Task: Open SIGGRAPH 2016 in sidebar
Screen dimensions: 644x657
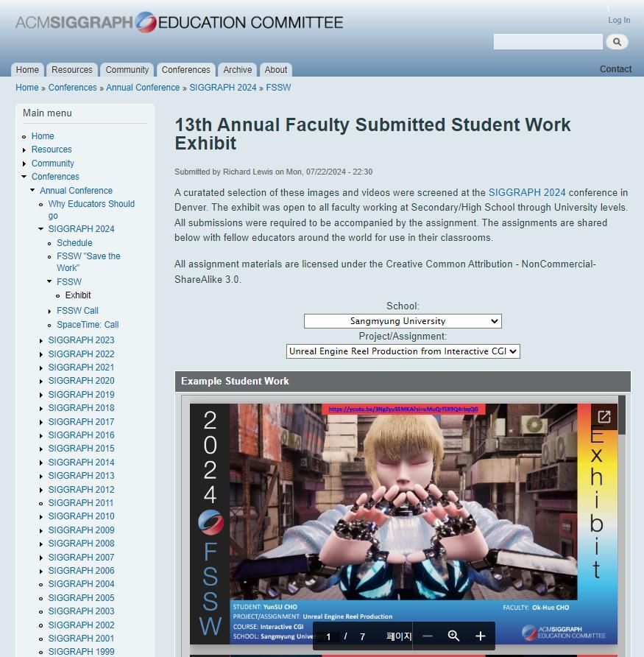Action: [x=81, y=435]
